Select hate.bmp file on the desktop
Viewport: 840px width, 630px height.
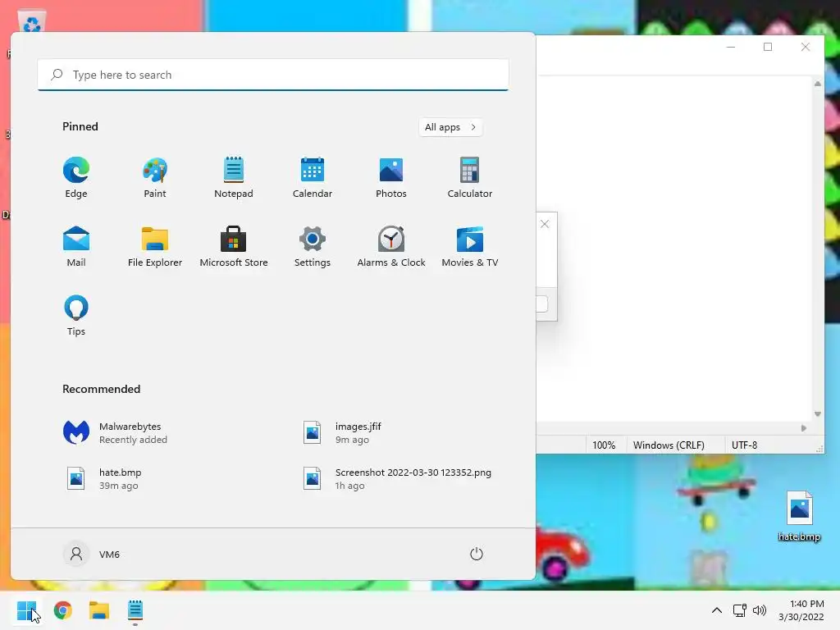pos(799,517)
